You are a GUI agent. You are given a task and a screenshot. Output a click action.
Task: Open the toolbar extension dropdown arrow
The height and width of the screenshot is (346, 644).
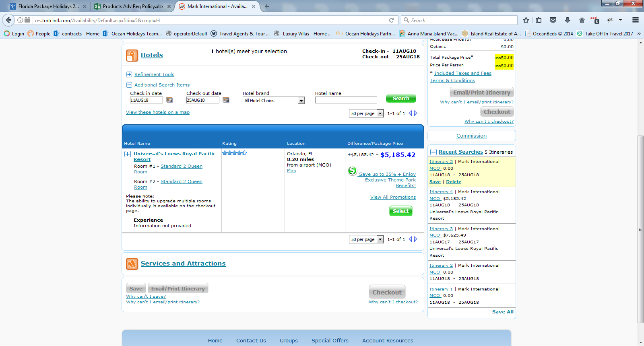[620, 20]
